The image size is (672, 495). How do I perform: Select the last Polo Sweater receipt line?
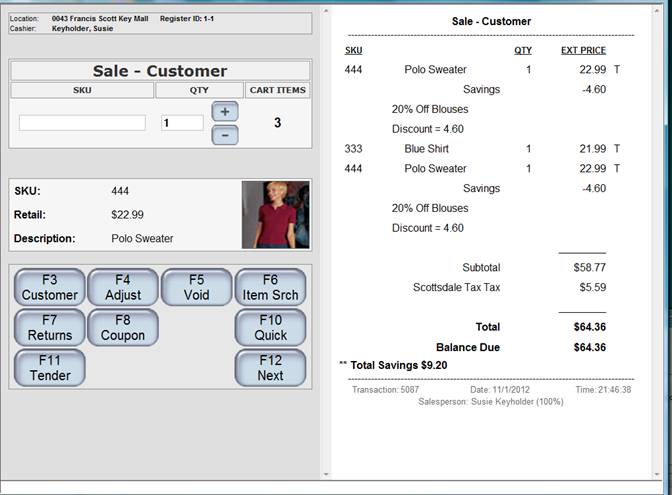click(x=435, y=169)
